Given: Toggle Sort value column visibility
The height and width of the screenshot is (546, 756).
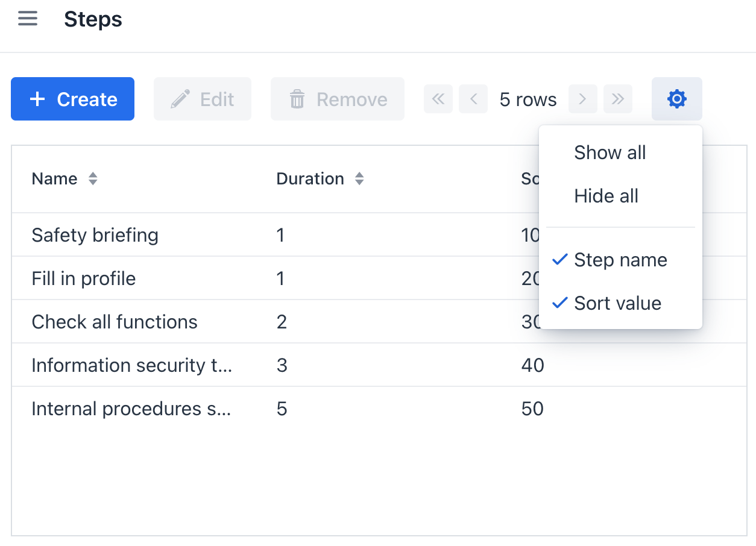Looking at the screenshot, I should tap(617, 303).
